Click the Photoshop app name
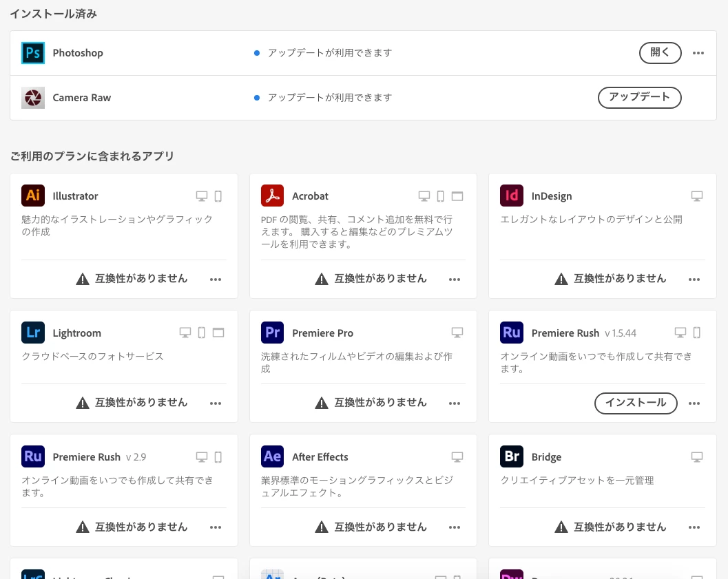 tap(78, 53)
